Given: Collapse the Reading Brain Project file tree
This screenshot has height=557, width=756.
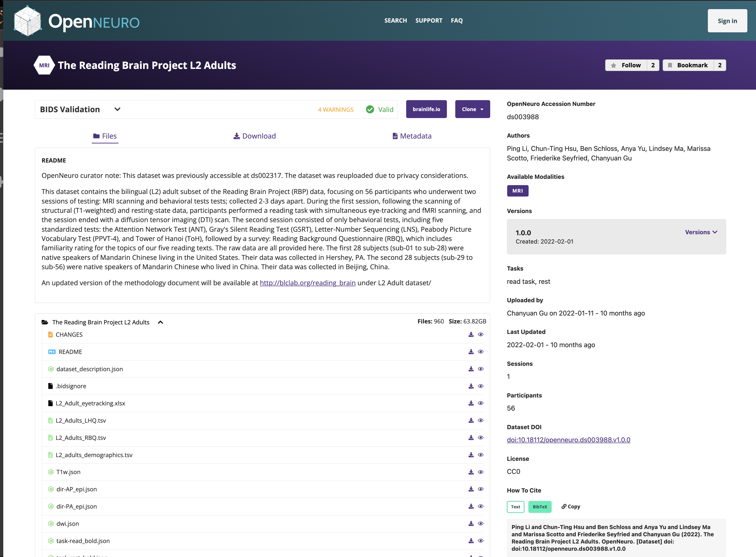Looking at the screenshot, I should tap(160, 322).
